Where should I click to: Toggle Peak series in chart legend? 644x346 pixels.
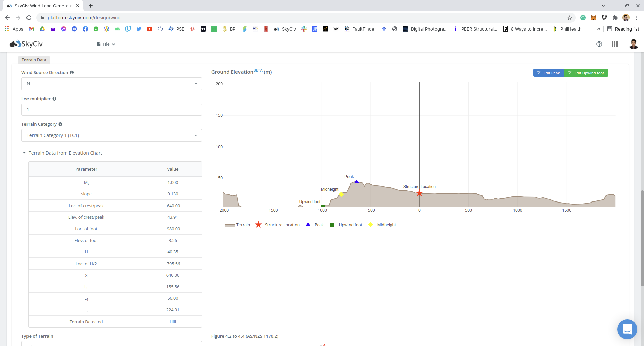pyautogui.click(x=315, y=225)
